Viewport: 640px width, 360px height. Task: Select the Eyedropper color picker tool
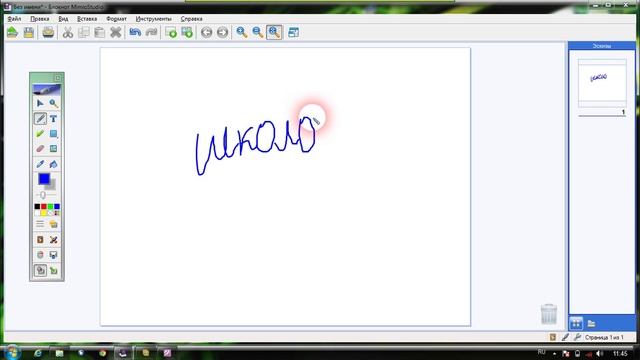tap(40, 164)
